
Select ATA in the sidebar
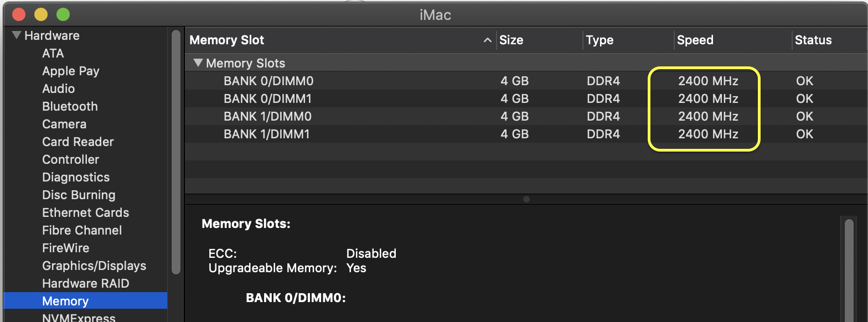pyautogui.click(x=53, y=54)
